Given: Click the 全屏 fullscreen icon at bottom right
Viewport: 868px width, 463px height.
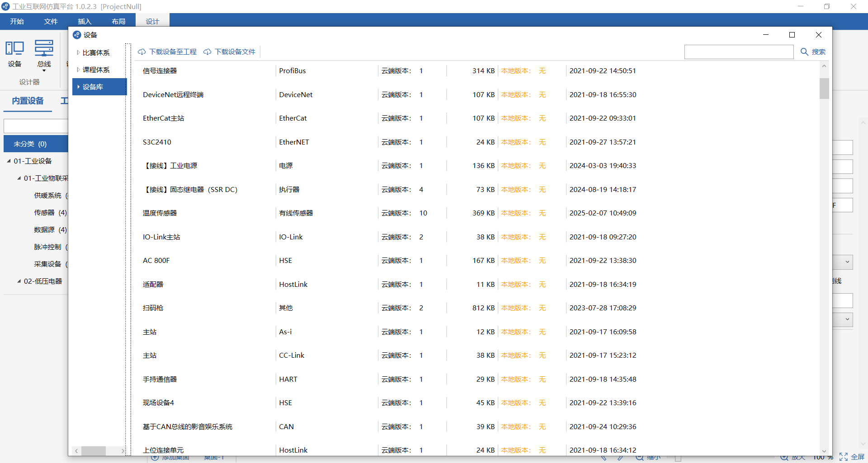Looking at the screenshot, I should pos(844,457).
